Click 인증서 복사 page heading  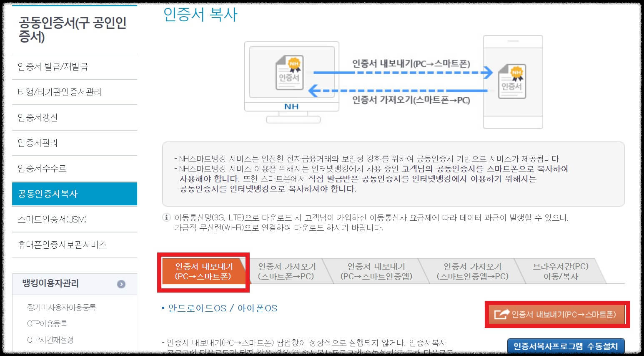click(x=200, y=15)
